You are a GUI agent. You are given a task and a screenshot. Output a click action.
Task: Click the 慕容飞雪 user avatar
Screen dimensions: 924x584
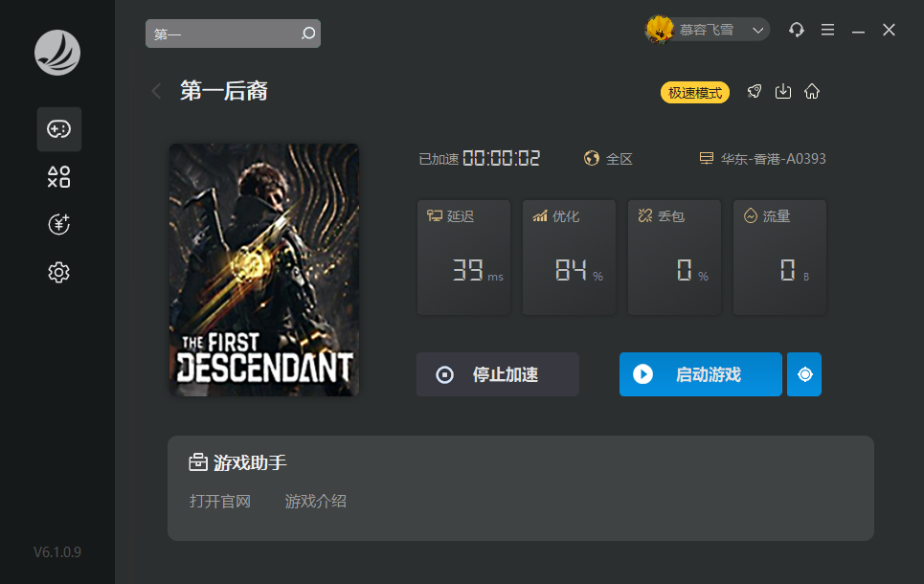(660, 30)
